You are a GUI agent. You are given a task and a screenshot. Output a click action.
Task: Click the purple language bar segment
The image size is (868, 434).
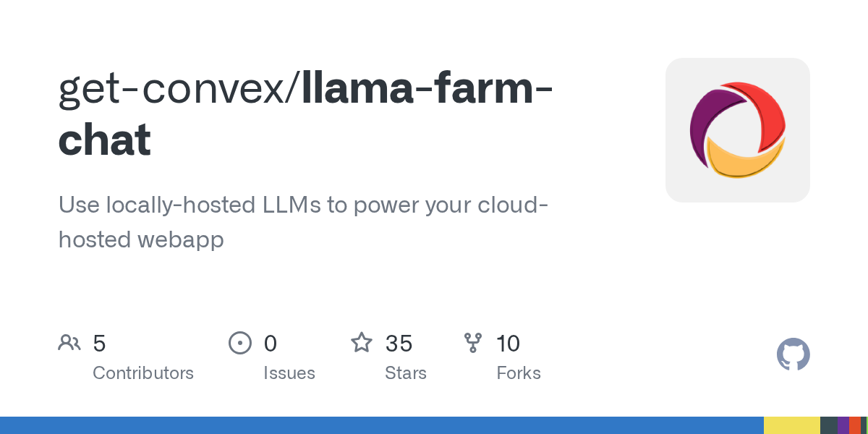pos(843,425)
